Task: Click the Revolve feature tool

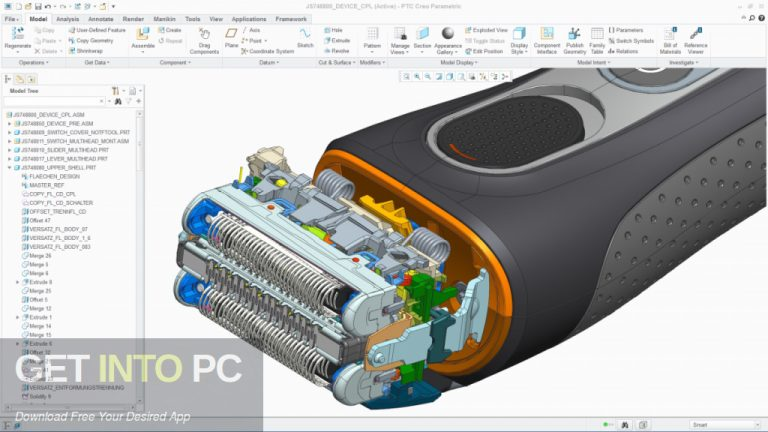Action: (x=336, y=51)
